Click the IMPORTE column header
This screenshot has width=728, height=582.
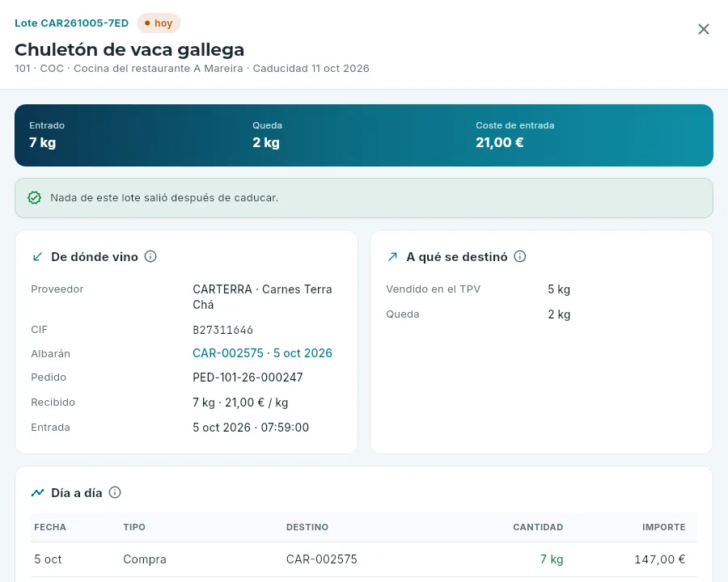[x=664, y=527]
